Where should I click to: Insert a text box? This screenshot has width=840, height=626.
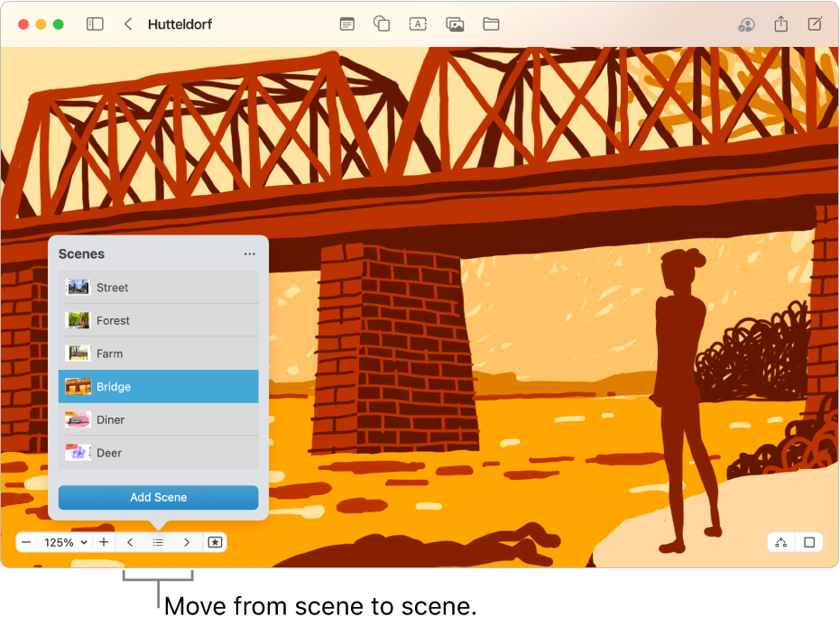(x=418, y=24)
